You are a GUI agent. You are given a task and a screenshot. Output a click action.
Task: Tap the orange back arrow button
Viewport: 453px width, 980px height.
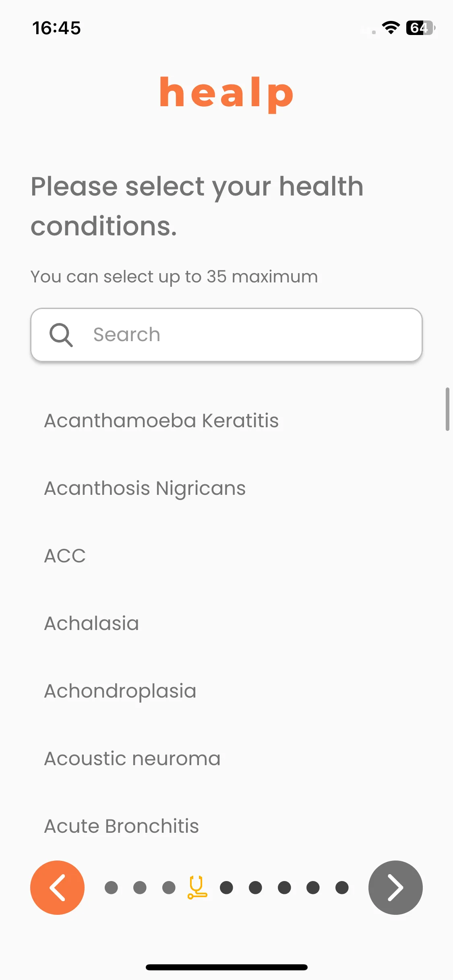tap(57, 887)
